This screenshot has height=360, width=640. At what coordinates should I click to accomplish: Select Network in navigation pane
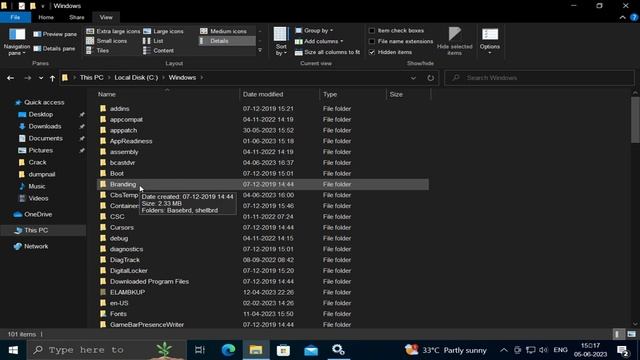(36, 246)
